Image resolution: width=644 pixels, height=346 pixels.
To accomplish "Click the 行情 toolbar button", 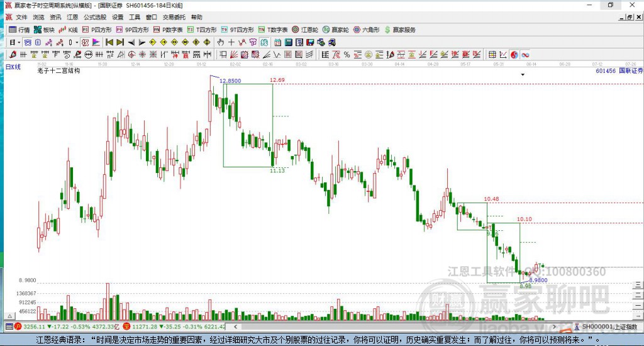I will tap(19, 30).
